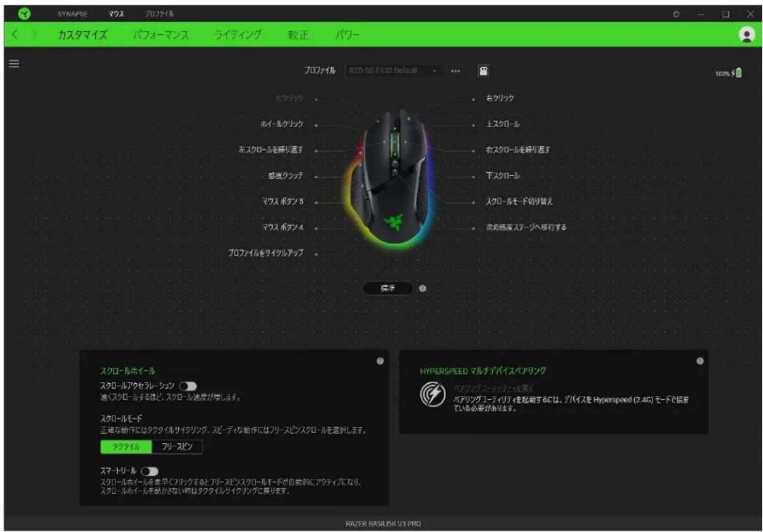Click the info icon beside 標準 button

tap(423, 288)
